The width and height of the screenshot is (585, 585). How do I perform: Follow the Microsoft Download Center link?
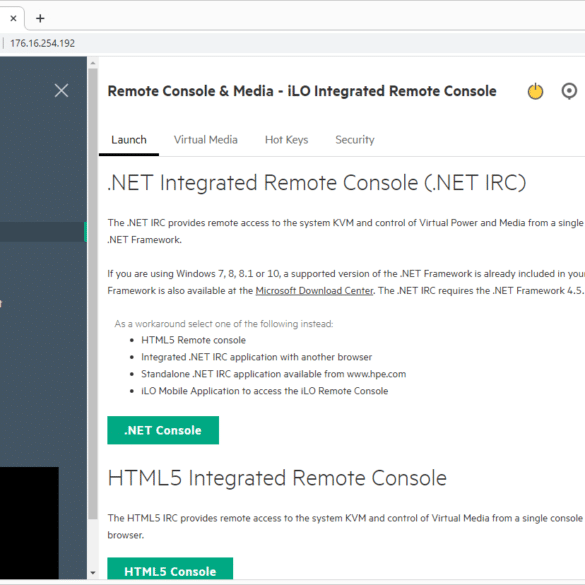tap(315, 291)
